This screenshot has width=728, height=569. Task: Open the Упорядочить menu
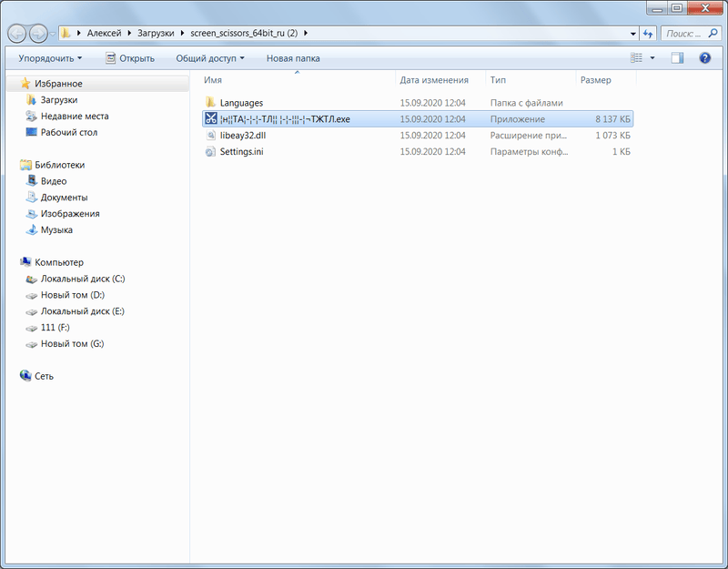(50, 58)
